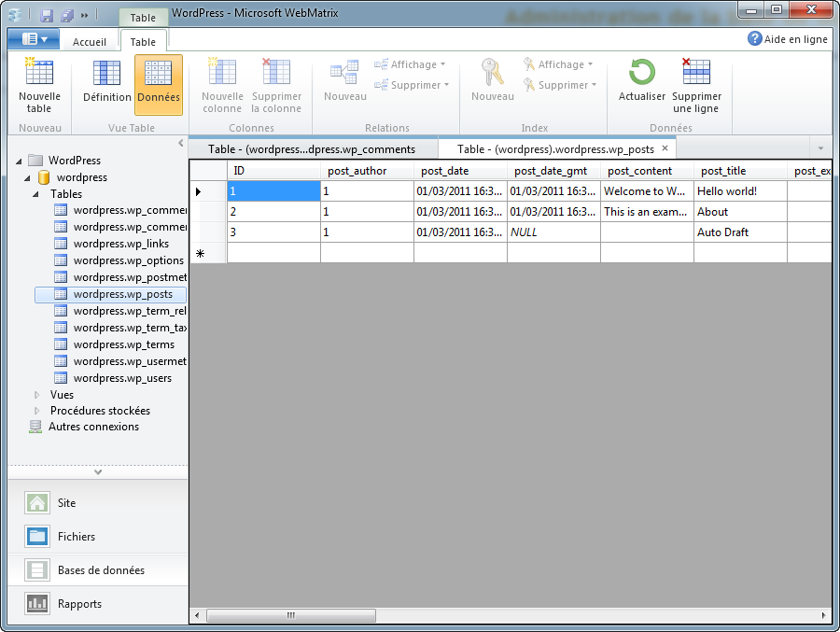Viewport: 840px width, 632px height.
Task: Click Autres connexions link
Action: tap(93, 427)
